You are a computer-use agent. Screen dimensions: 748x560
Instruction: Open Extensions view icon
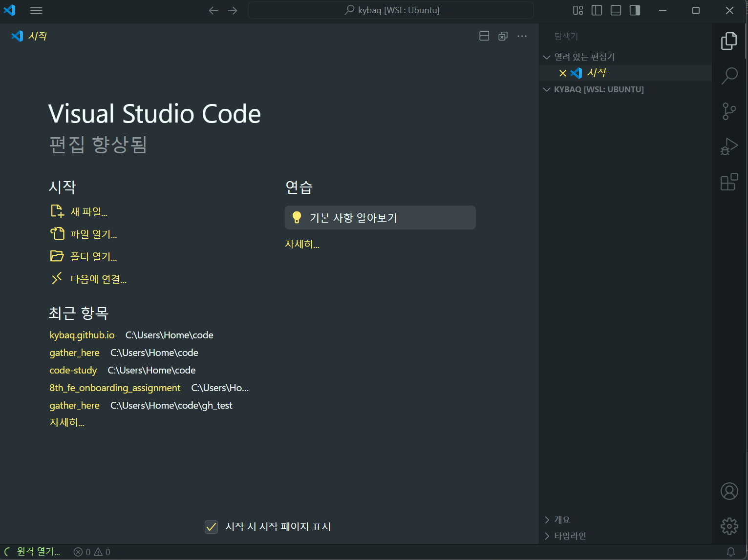tap(729, 182)
